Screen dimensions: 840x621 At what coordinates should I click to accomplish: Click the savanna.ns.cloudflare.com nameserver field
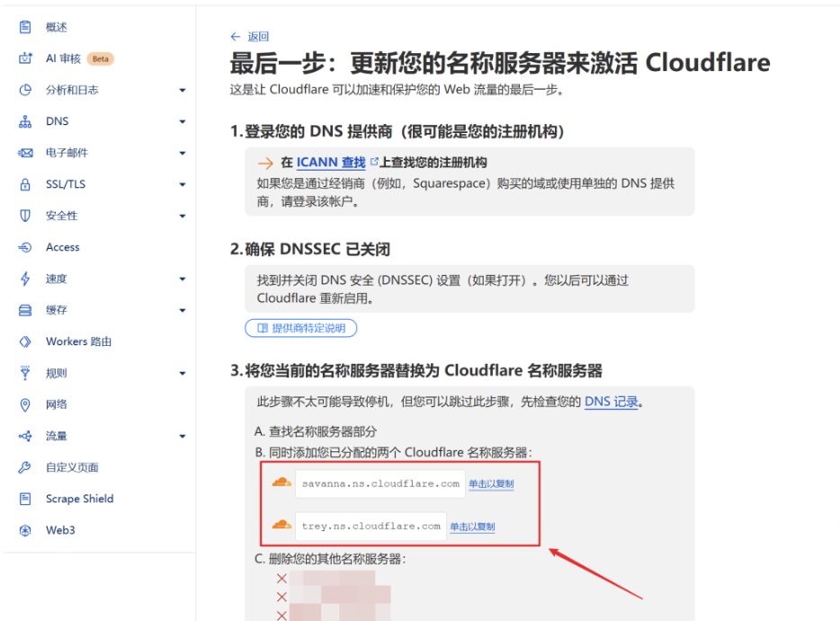pyautogui.click(x=380, y=483)
